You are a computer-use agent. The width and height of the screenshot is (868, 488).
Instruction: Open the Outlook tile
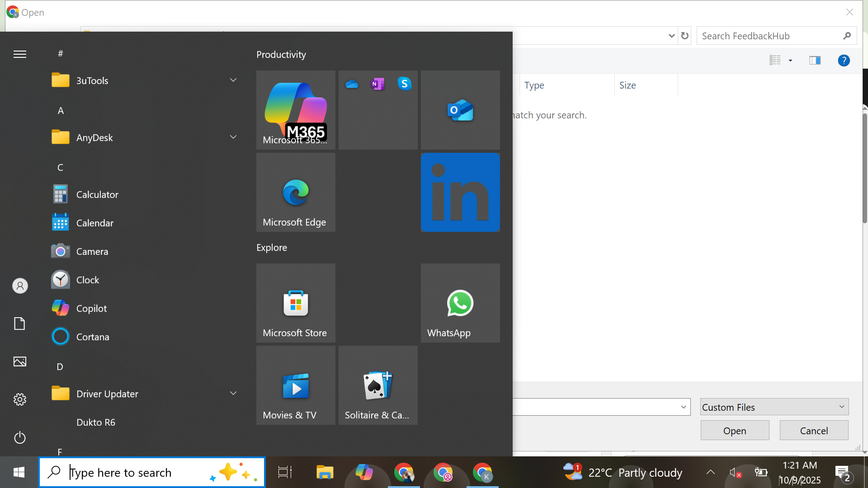point(460,110)
